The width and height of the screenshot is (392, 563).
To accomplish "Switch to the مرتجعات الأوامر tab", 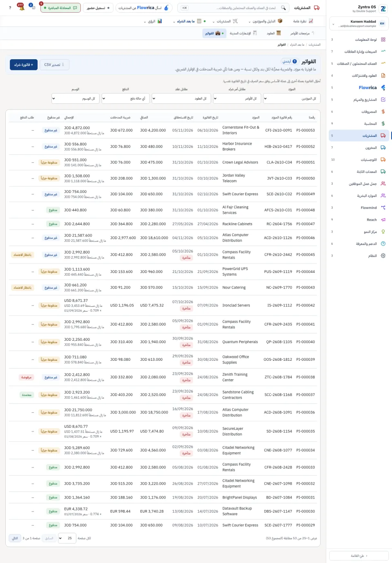I will (302, 33).
